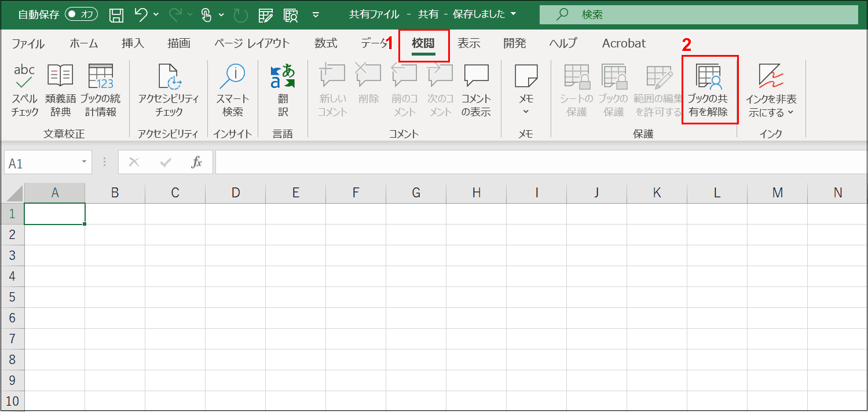Image resolution: width=868 pixels, height=412 pixels.
Task: Show ブックの統計情報 workbook statistics
Action: (x=100, y=90)
